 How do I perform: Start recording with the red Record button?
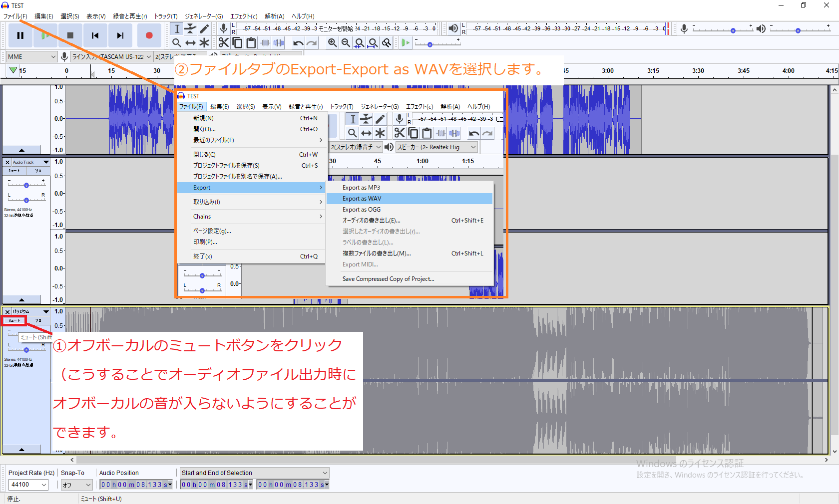pos(149,35)
